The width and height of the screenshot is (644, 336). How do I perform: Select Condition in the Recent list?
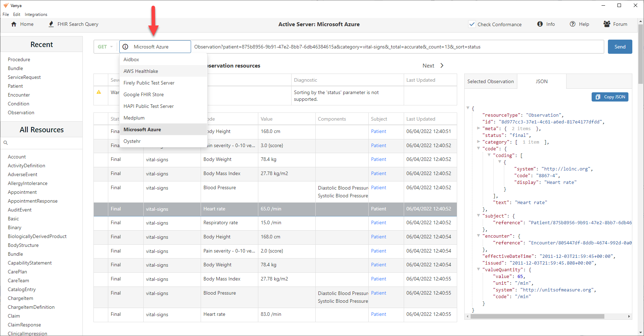tap(18, 104)
